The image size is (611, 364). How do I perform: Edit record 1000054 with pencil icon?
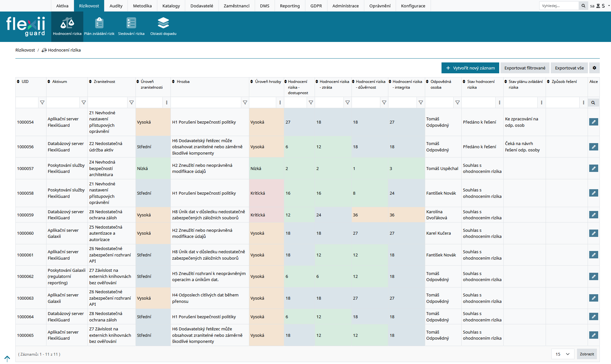coord(593,122)
